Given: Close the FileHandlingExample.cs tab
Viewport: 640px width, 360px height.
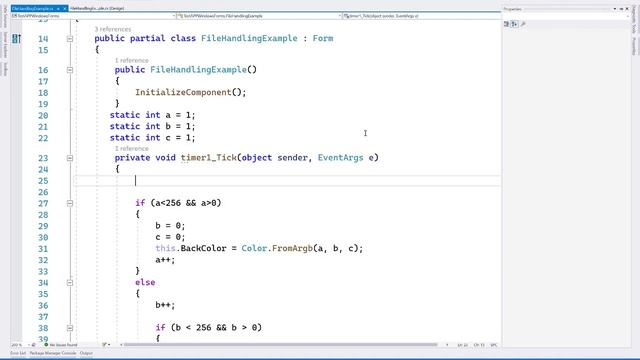Looking at the screenshot, I should pyautogui.click(x=64, y=9).
